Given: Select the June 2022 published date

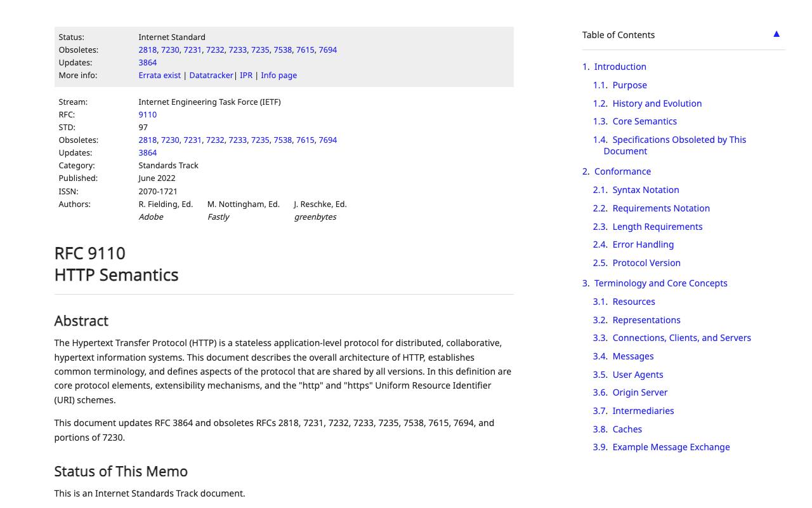Looking at the screenshot, I should pyautogui.click(x=157, y=178).
